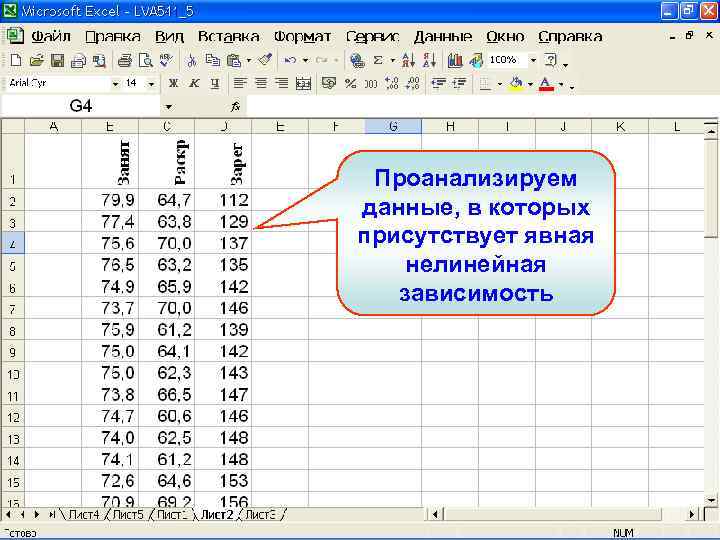Viewport: 720px width, 540px height.
Task: Expand the font size 14 dropdown arrow
Action: click(151, 84)
